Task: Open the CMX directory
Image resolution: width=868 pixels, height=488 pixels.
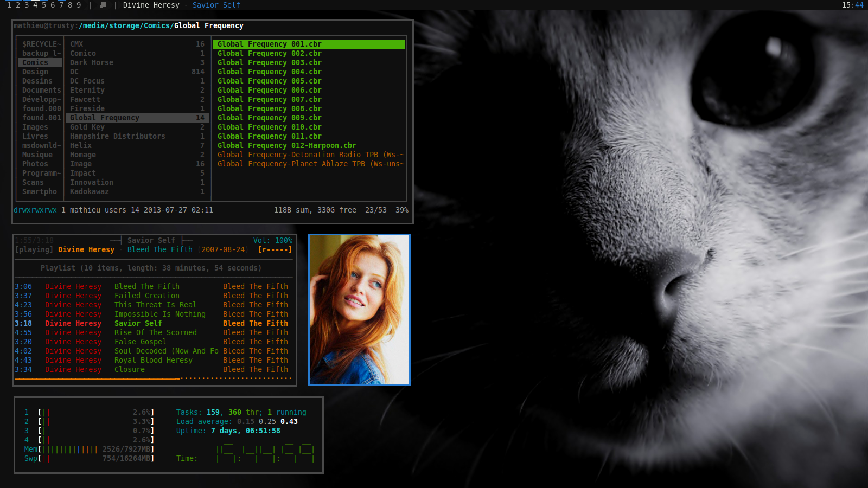Action: click(x=137, y=44)
